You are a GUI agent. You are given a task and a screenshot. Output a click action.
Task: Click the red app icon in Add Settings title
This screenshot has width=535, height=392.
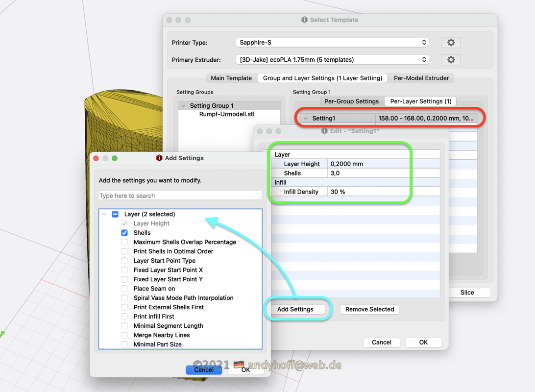[159, 158]
